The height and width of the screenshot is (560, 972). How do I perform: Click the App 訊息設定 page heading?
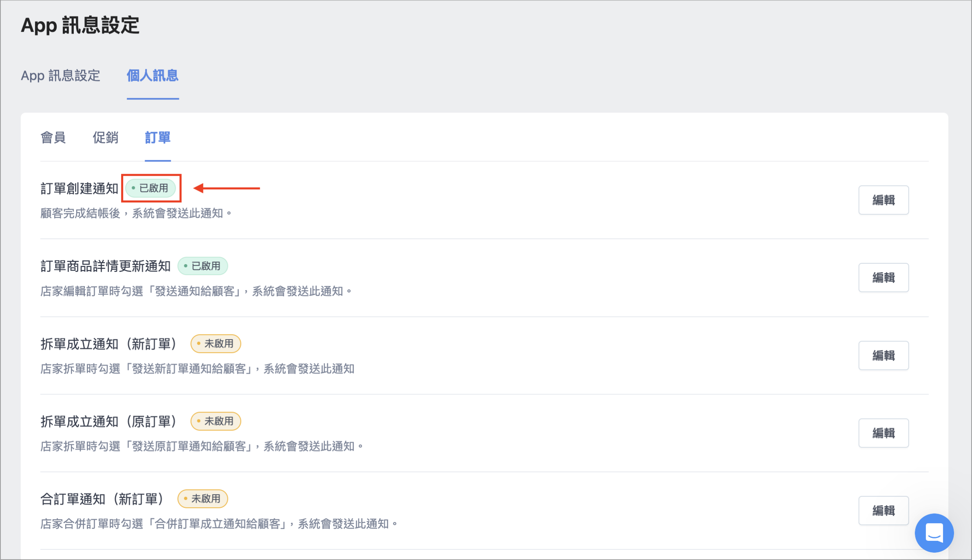(80, 25)
